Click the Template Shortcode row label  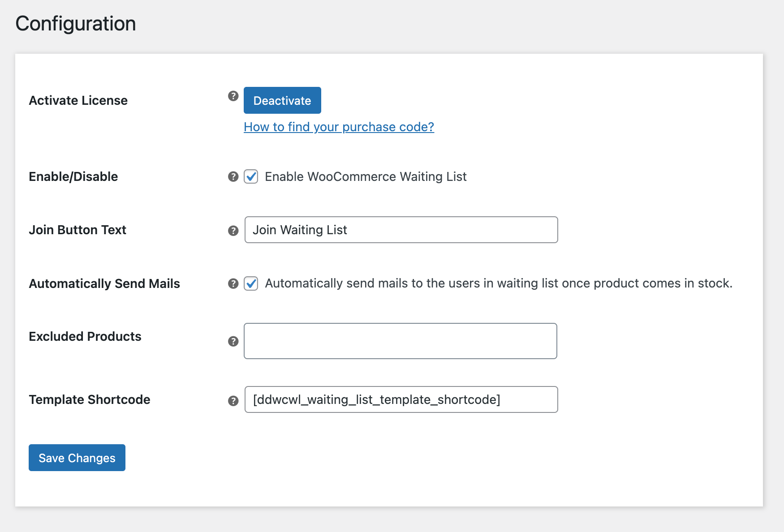pyautogui.click(x=90, y=399)
